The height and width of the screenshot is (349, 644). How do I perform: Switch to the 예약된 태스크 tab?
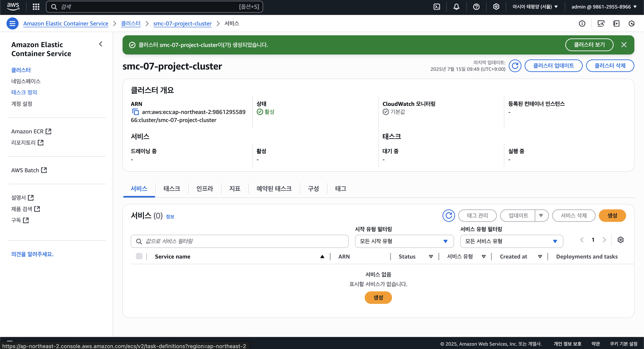[274, 189]
